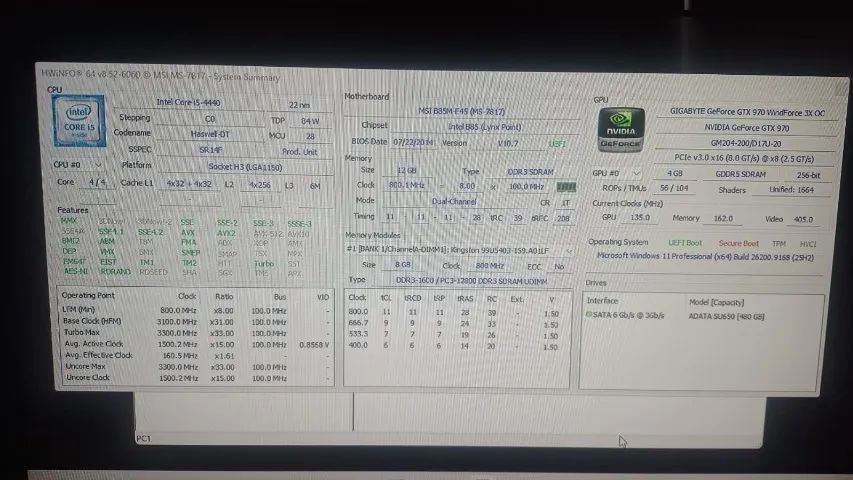The width and height of the screenshot is (853, 480).
Task: Click the NVIDIA GeForce logo
Action: (x=621, y=130)
